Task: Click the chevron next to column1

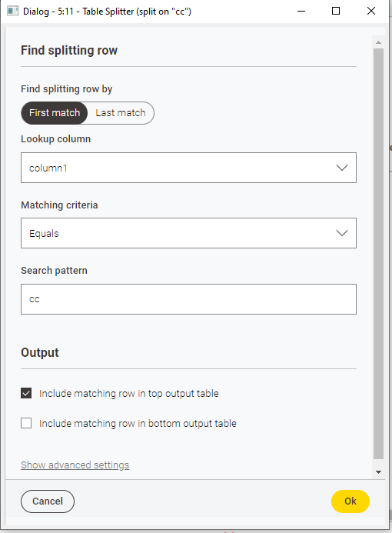Action: click(x=342, y=168)
